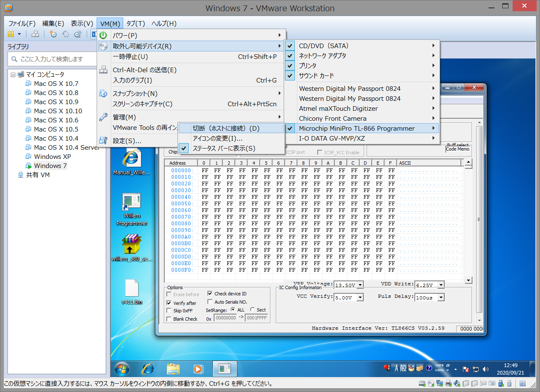Toggle the Check device ID checkbox
540x392 pixels.
point(210,293)
